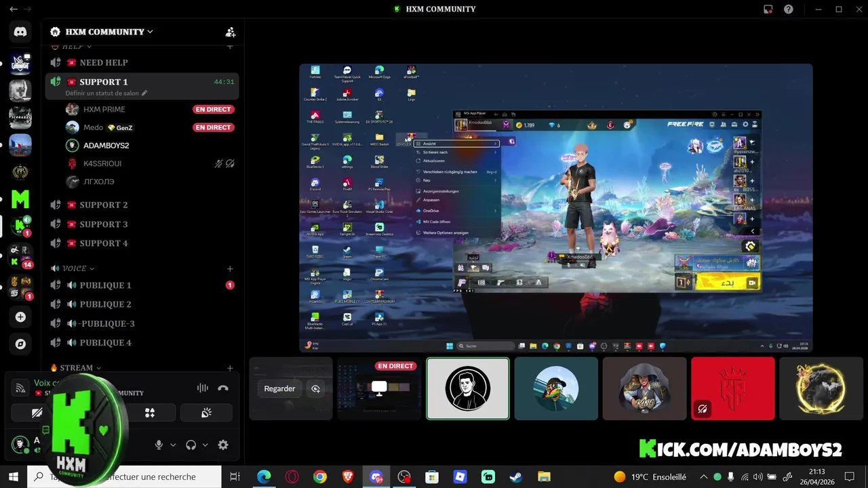This screenshot has width=868, height=488.
Task: Click Définir un statut de salon
Action: coord(102,94)
